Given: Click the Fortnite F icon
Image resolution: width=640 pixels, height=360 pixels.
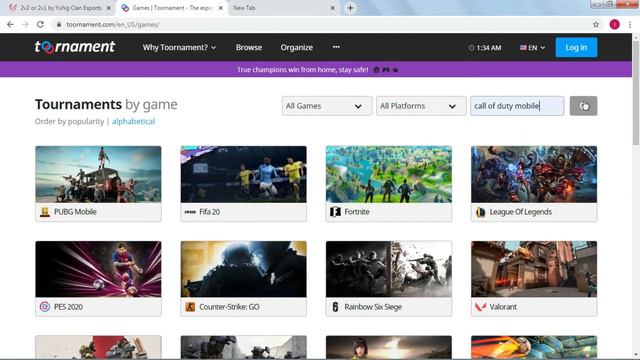Looking at the screenshot, I should pos(335,212).
